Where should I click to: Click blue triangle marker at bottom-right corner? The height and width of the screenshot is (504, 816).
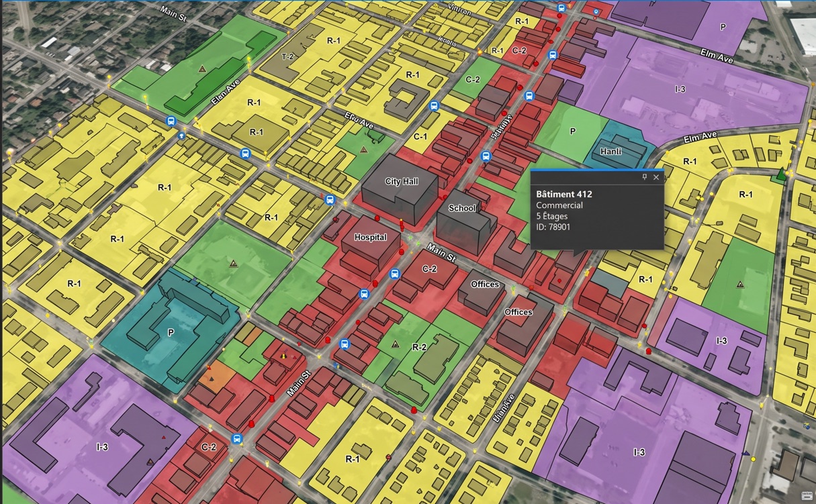pos(745,454)
